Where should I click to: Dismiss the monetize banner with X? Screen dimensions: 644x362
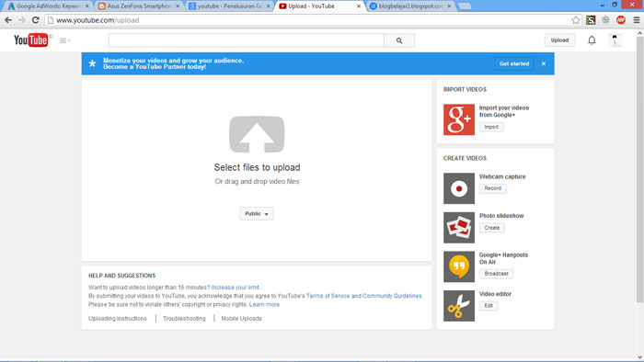click(544, 63)
